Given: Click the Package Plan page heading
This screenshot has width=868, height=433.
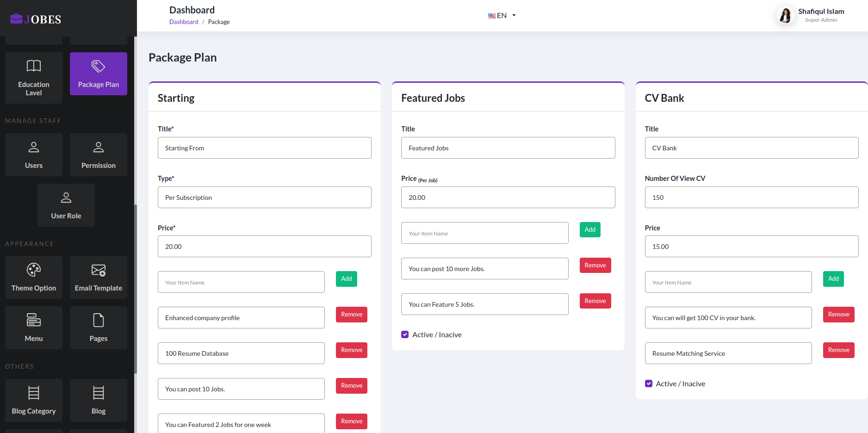Looking at the screenshot, I should (183, 58).
